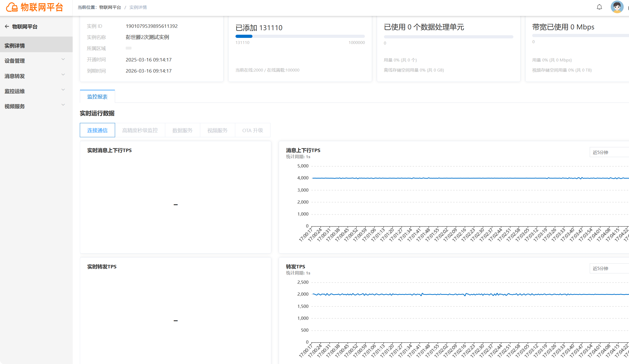Open 近5分钟 dropdown for 转发TPS chart
The image size is (629, 364).
(x=609, y=268)
